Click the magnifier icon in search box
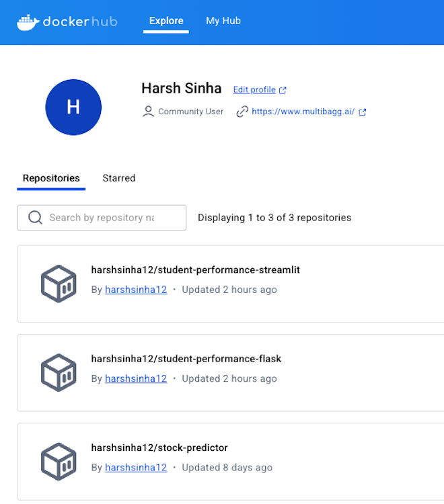Viewport: 444px width, 504px height. [x=35, y=218]
